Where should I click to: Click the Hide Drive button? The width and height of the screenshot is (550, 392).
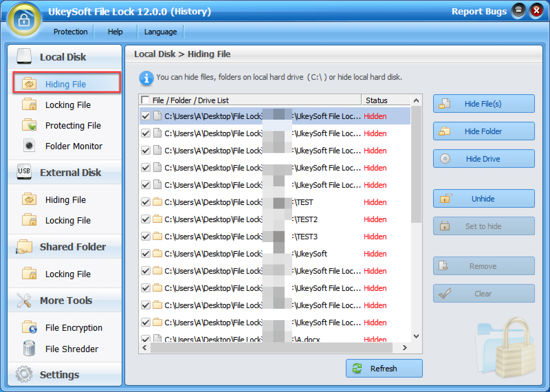[x=483, y=159]
